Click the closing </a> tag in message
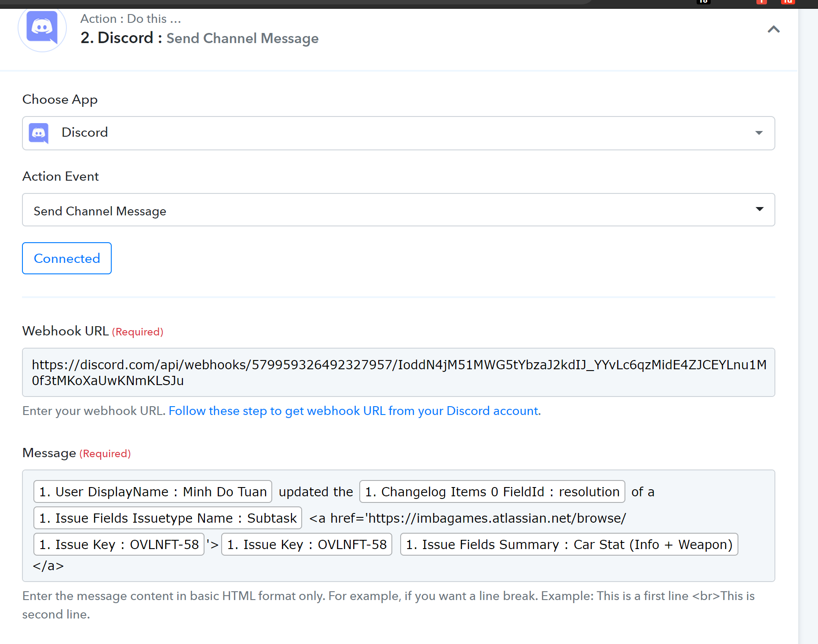This screenshot has height=644, width=818. point(48,566)
